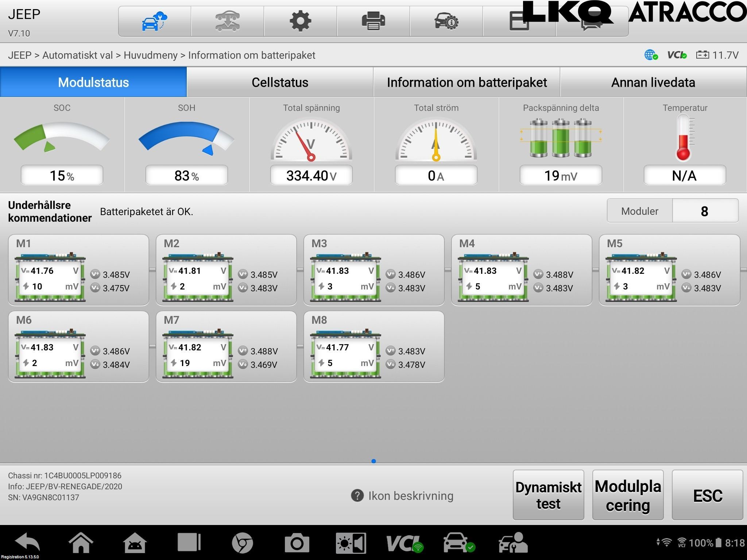Open vehicle information gear icon
This screenshot has width=747, height=560.
446,21
